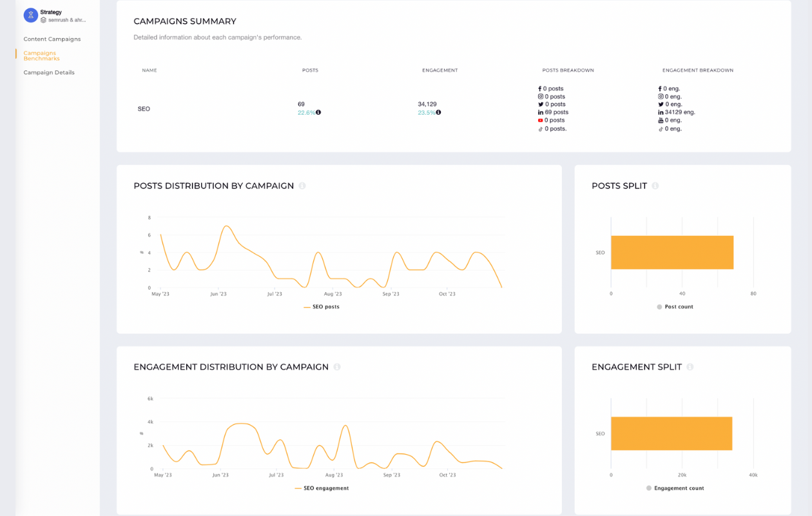Screen dimensions: 812x516
Task: Click the 23.5% engagement change value
Action: coord(426,112)
